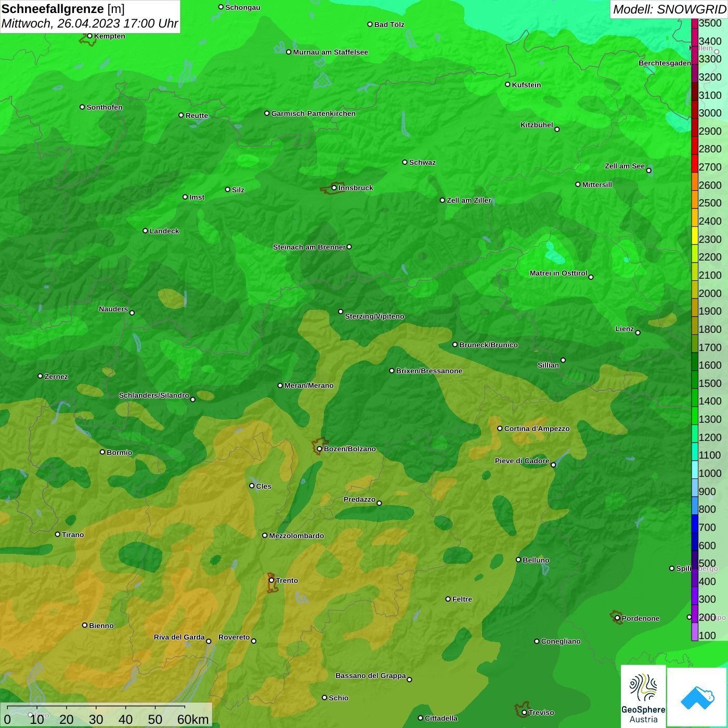The image size is (728, 728).
Task: Click the 'Schlanders/Silandro' map label
Action: coord(154,395)
